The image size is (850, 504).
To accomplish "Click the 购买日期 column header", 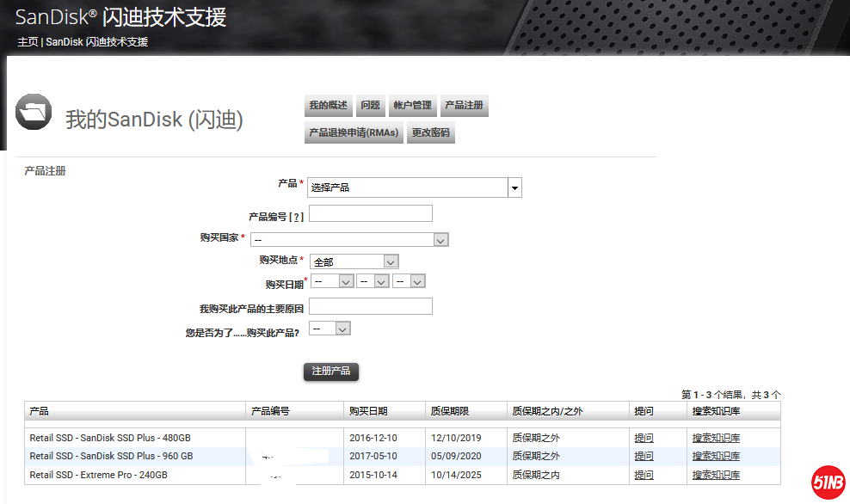I will point(385,411).
